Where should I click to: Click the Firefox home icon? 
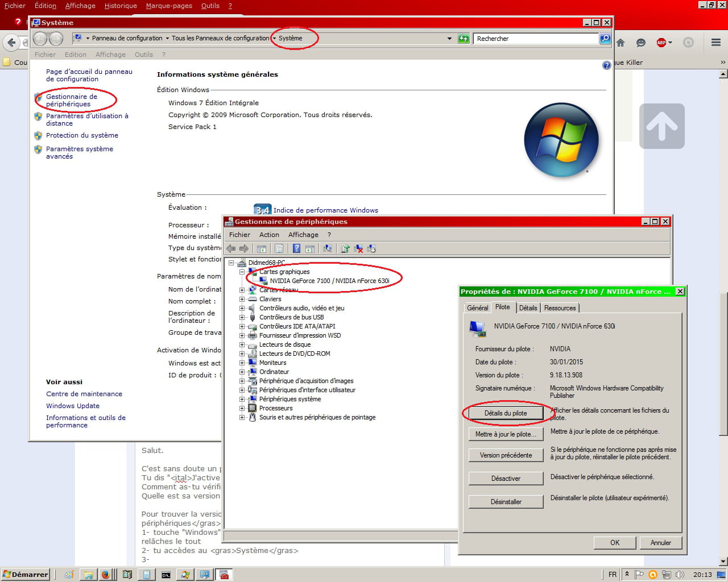click(x=621, y=43)
